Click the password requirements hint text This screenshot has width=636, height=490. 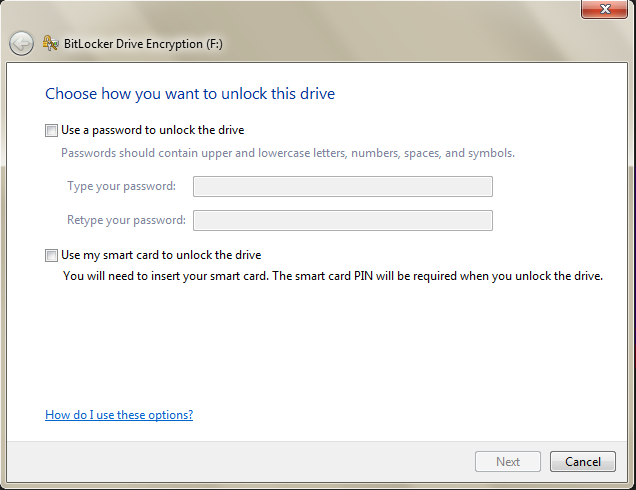point(288,153)
